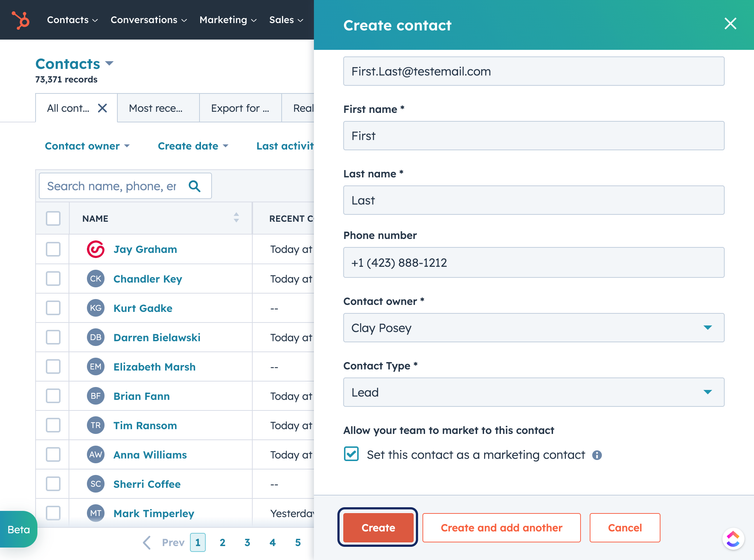Image resolution: width=754 pixels, height=560 pixels.
Task: Check the box for Tim Ransom
Action: click(53, 425)
